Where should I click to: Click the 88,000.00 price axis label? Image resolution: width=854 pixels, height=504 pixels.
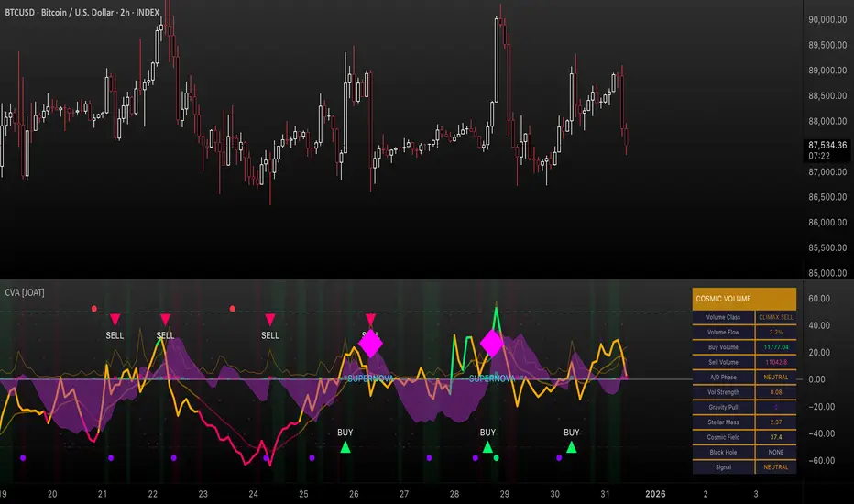click(827, 121)
